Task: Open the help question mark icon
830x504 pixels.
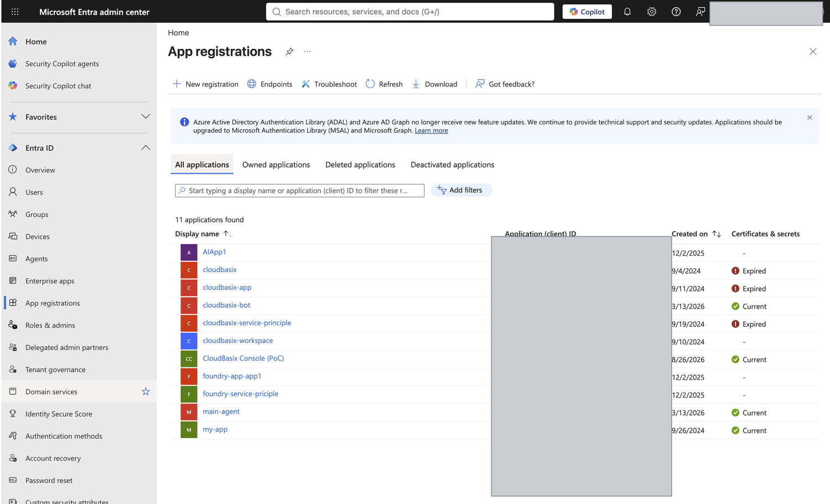Action: coord(676,12)
